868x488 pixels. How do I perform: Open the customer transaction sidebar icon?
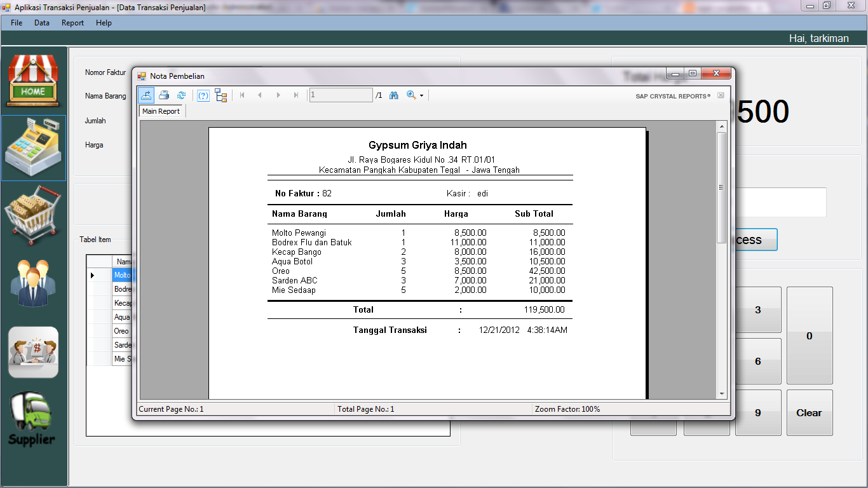(x=33, y=353)
